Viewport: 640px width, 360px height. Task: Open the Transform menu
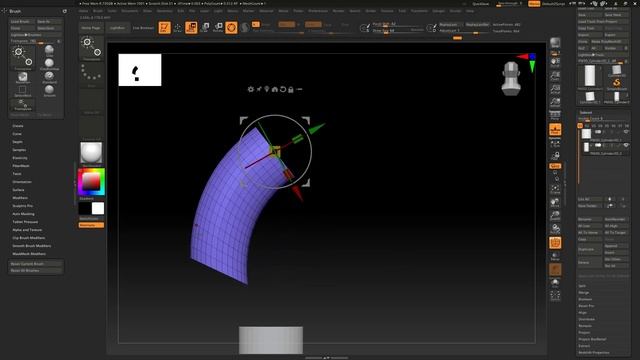click(420, 11)
